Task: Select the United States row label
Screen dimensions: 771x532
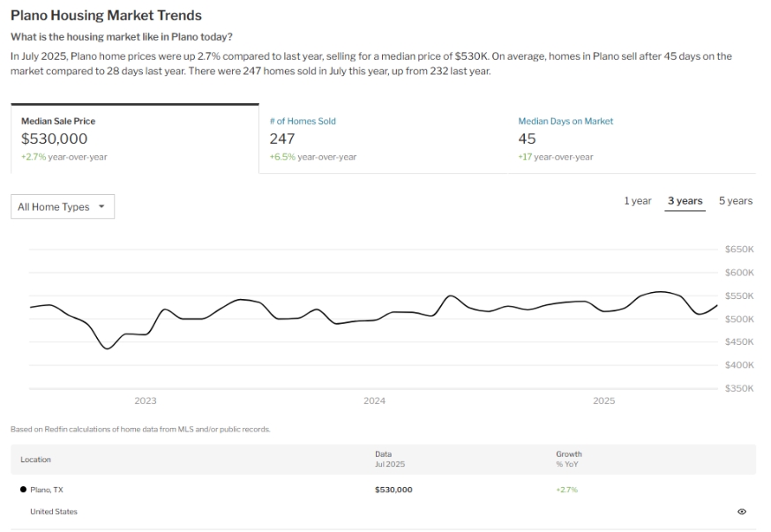Action: pos(53,512)
